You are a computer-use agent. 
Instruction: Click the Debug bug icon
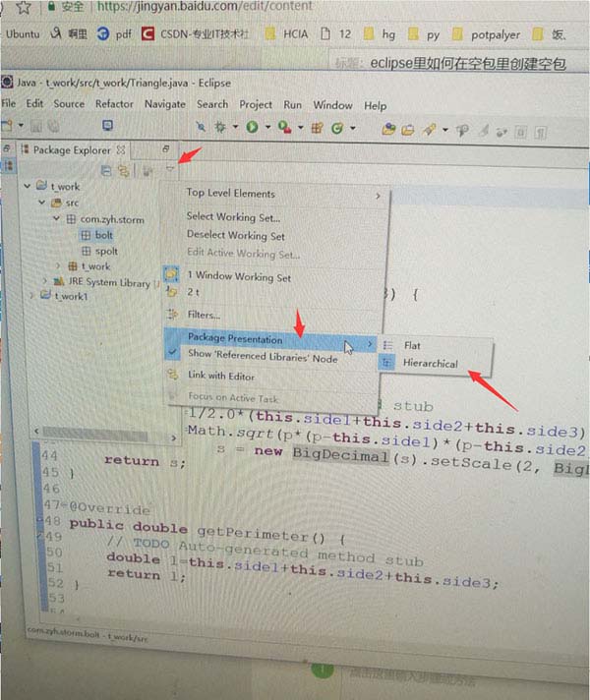click(x=220, y=127)
